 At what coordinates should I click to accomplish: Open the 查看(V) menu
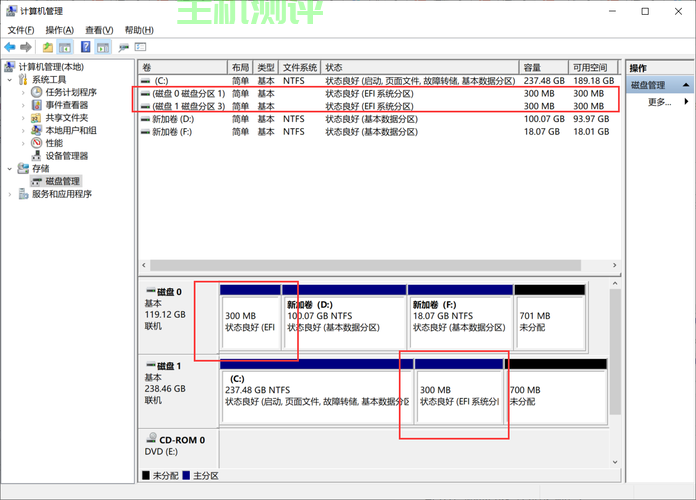pyautogui.click(x=98, y=31)
